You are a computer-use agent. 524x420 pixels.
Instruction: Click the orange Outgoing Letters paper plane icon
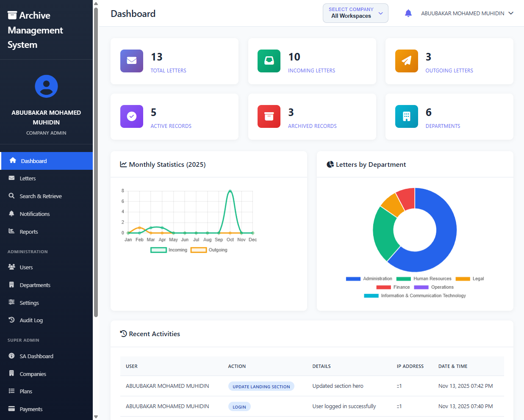point(406,61)
